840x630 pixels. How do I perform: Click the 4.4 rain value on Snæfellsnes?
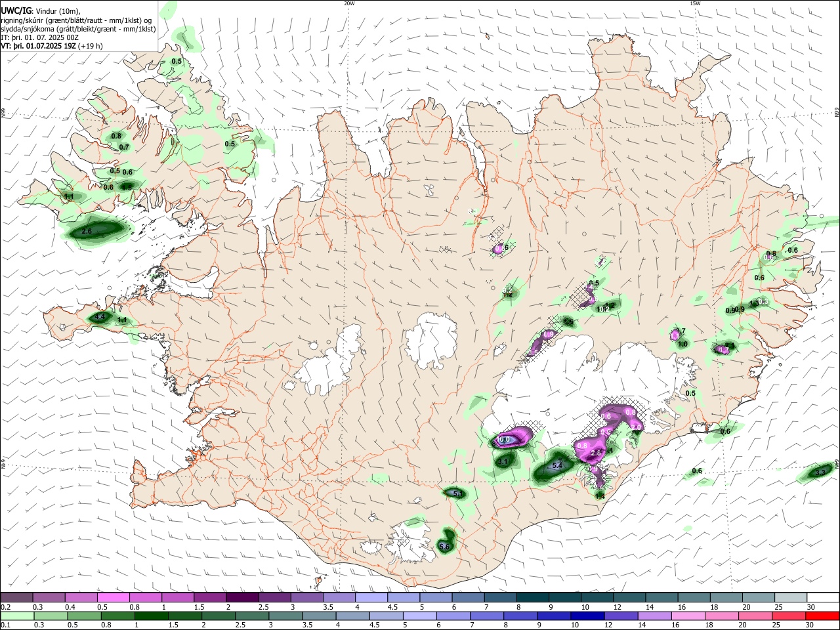pyautogui.click(x=100, y=317)
